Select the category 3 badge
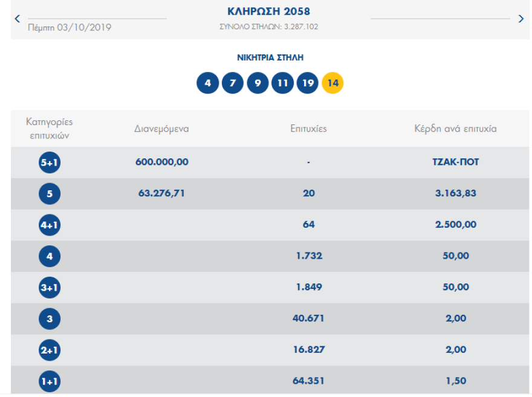532x397 pixels. point(50,319)
